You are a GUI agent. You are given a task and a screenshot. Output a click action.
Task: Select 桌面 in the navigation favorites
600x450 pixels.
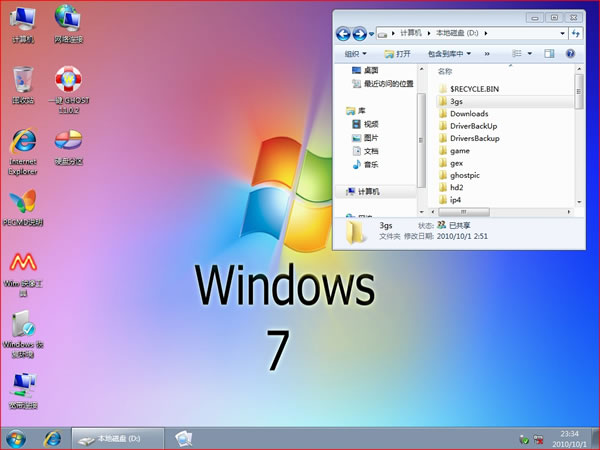[370, 71]
